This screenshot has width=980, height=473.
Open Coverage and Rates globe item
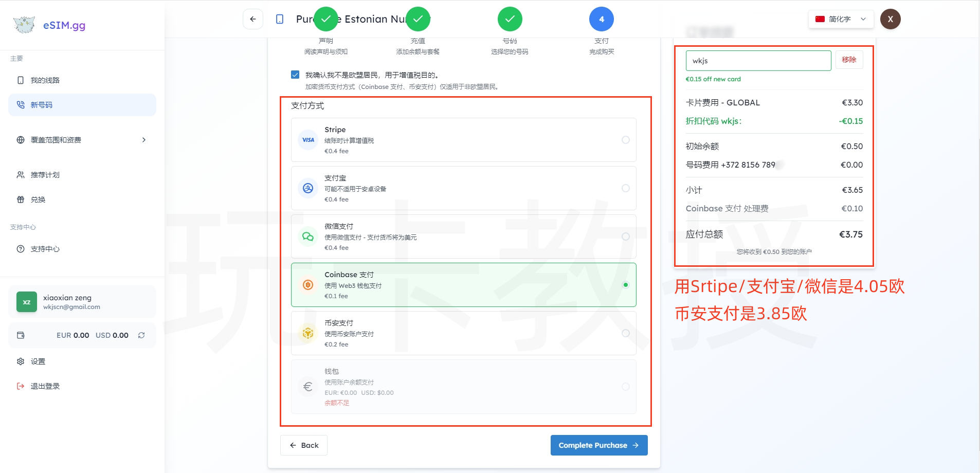[x=21, y=140]
